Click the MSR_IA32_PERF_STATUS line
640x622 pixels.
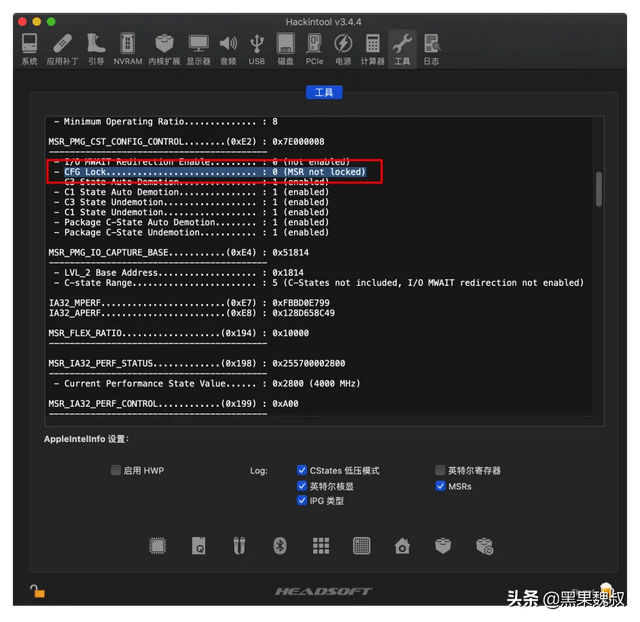click(x=197, y=363)
